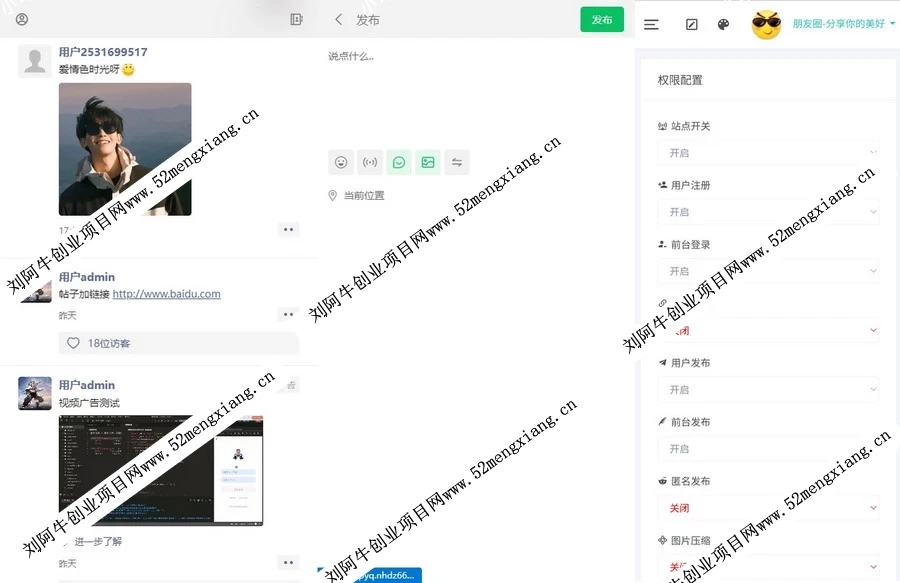Screen dimensions: 900x583
Task: Click the 图片压缩 compress icon
Action: click(662, 540)
